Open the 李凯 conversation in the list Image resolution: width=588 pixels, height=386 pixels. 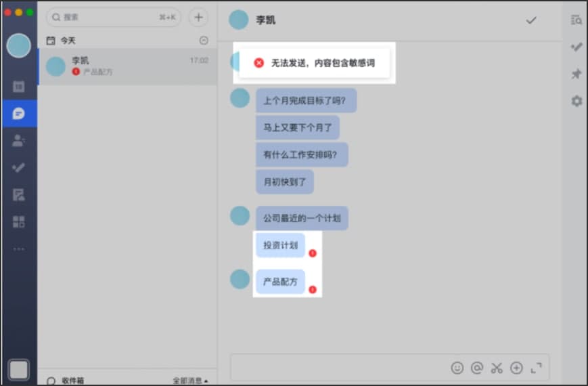[x=127, y=66]
